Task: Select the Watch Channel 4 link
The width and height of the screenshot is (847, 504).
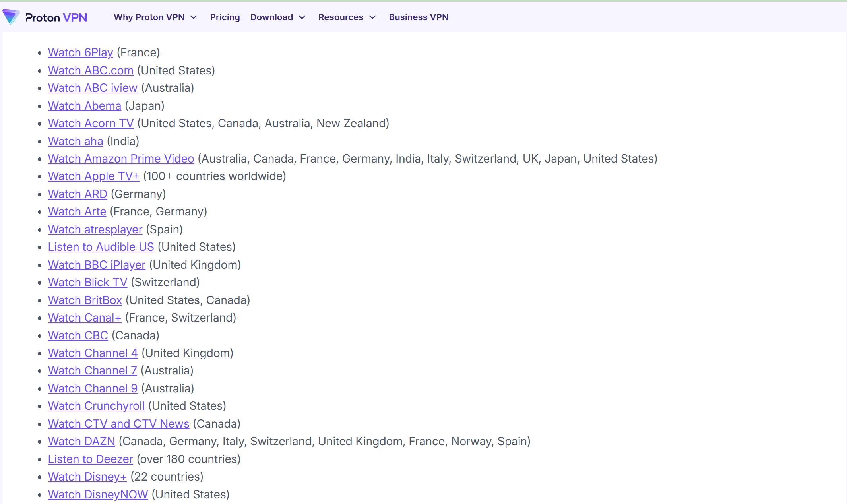Action: tap(93, 353)
